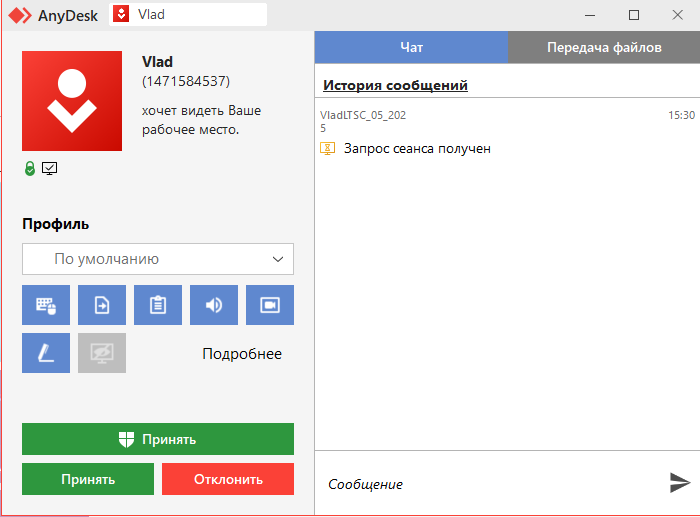Viewport: 700px width, 517px height.
Task: Toggle file transfer permission icon
Action: click(x=102, y=305)
